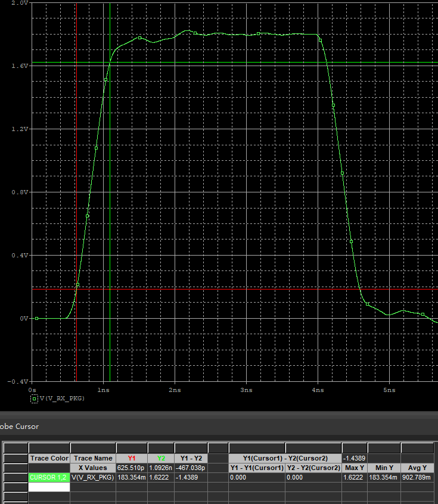438x504 pixels.
Task: Select the 625.510p X value cell
Action: tap(132, 468)
